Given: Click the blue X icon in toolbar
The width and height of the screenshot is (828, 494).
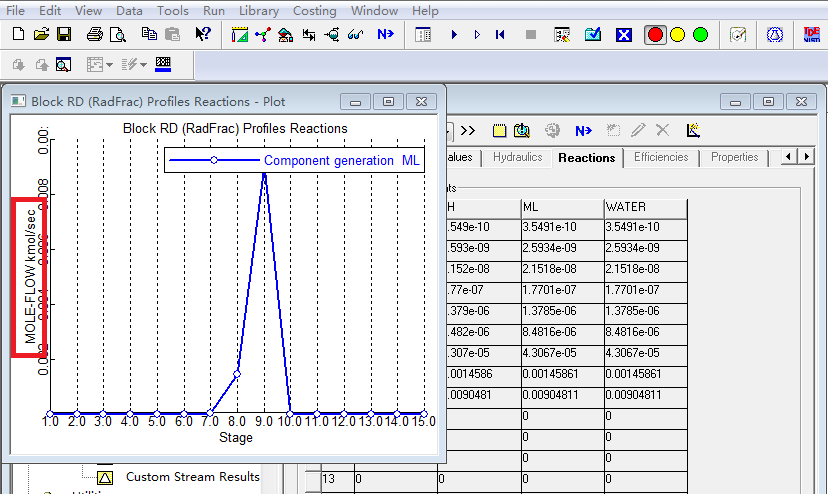Looking at the screenshot, I should (x=624, y=35).
